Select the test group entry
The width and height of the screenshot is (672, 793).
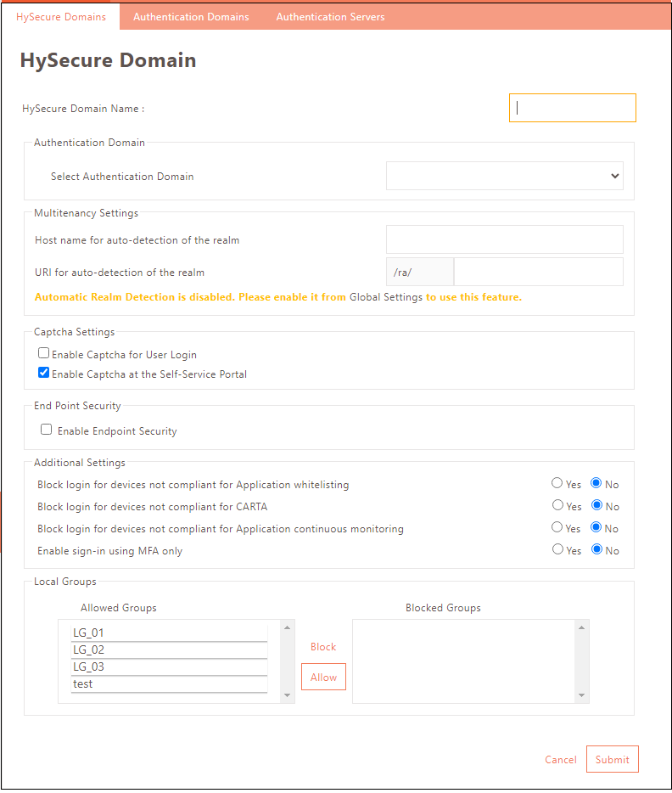tap(168, 683)
